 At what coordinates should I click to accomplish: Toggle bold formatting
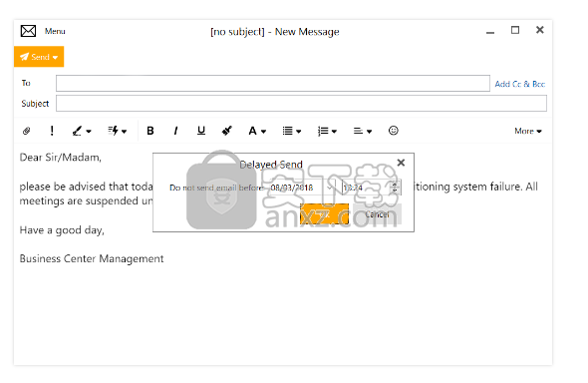pos(150,131)
